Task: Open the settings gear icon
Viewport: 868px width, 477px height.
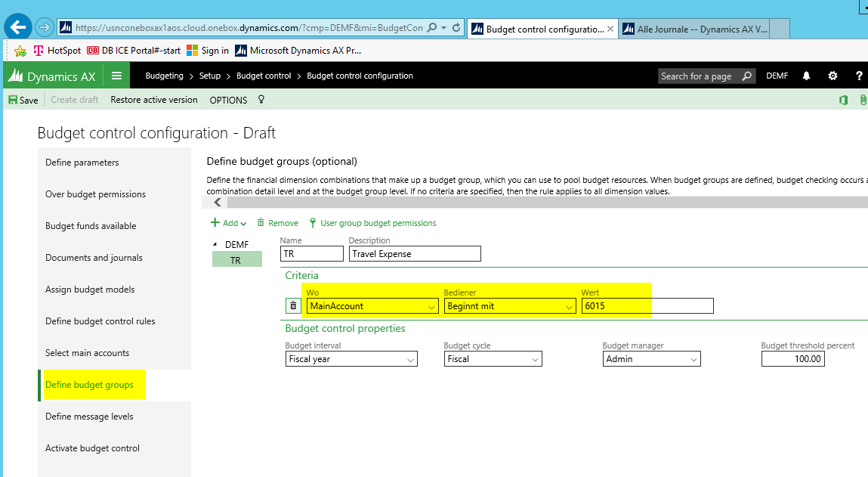Action: [832, 76]
